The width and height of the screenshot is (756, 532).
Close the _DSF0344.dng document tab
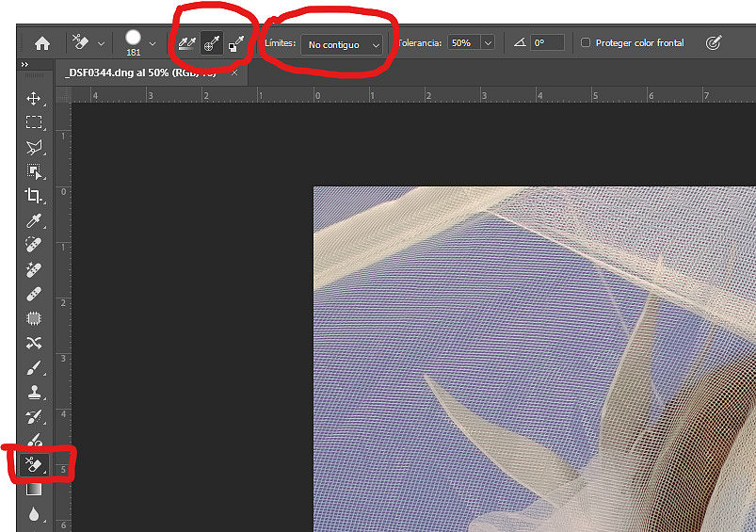click(x=234, y=73)
